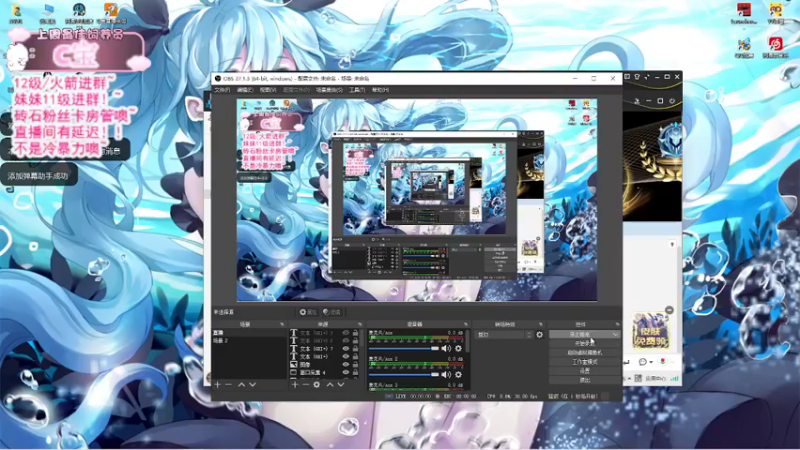Open the 滤镜 filters button above Sources
This screenshot has width=800, height=450.
pos(332,312)
